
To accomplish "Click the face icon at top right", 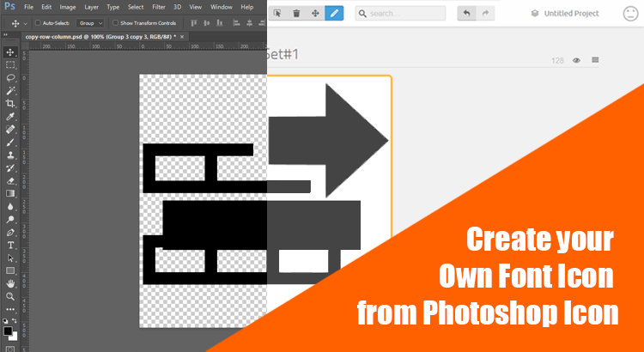I will 630,14.
